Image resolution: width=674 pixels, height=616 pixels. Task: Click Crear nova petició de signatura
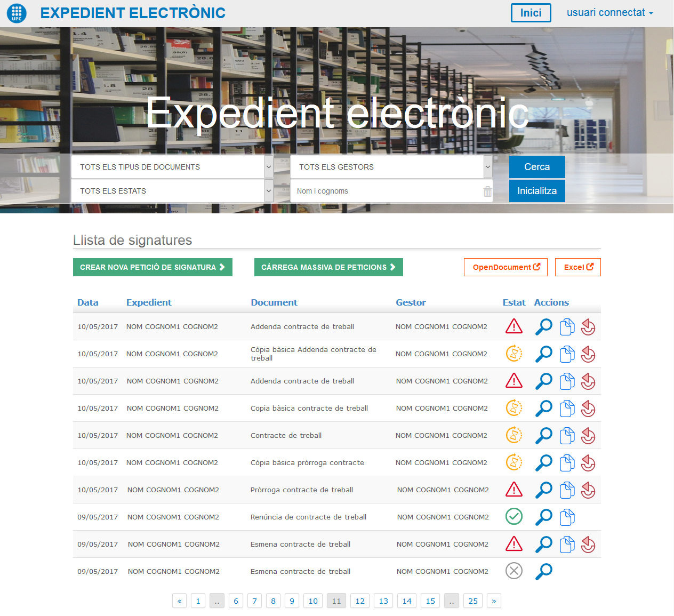click(153, 267)
